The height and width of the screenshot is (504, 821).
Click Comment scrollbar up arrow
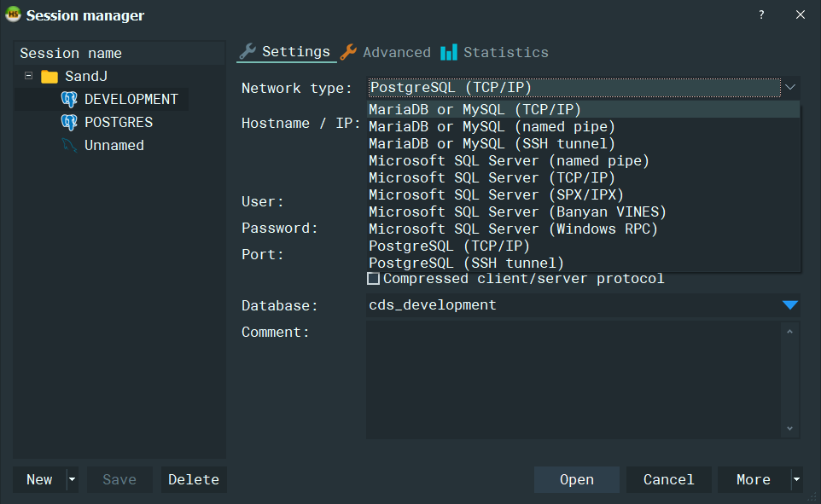click(x=789, y=331)
